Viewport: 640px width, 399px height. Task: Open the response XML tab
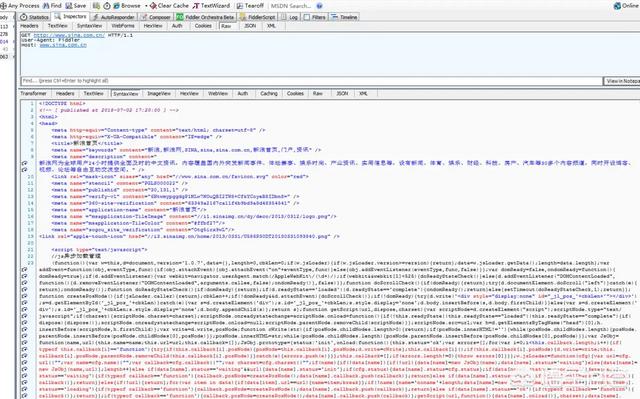point(363,93)
